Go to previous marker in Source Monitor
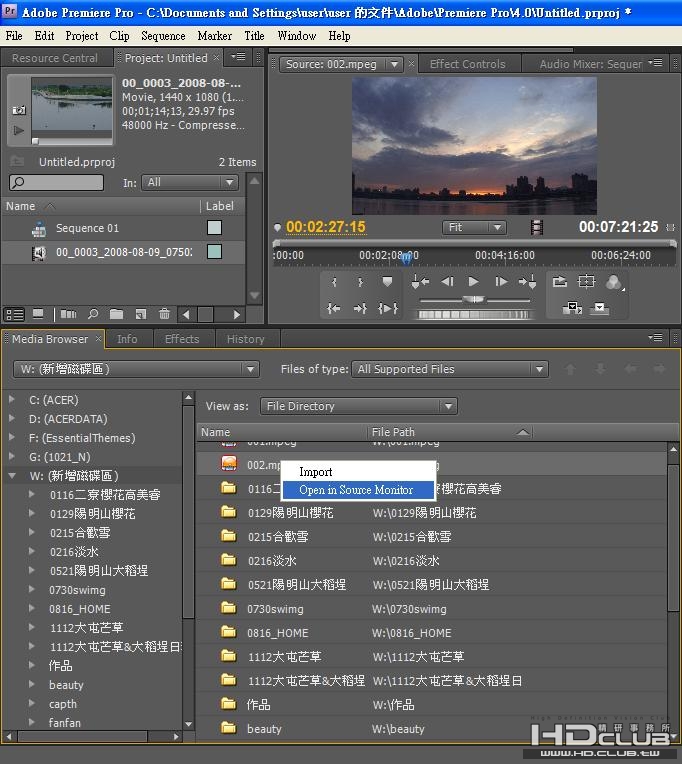This screenshot has height=764, width=682. click(420, 281)
